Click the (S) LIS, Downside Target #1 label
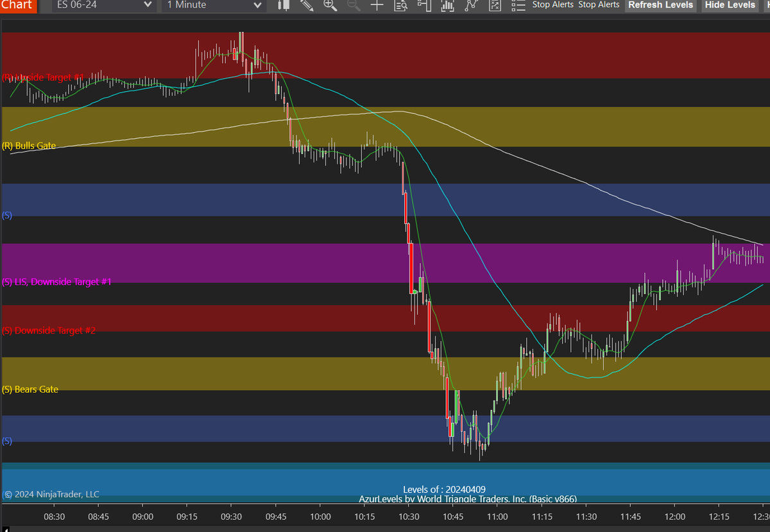Screen dimensions: 770x532 (57, 282)
